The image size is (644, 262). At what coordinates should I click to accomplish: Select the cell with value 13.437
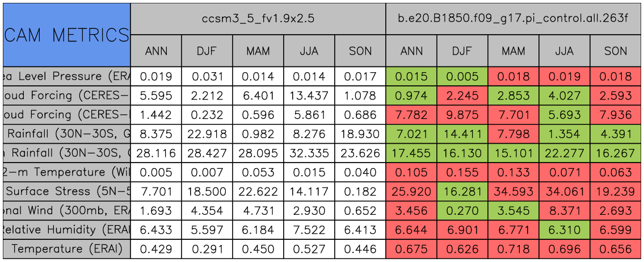309,95
